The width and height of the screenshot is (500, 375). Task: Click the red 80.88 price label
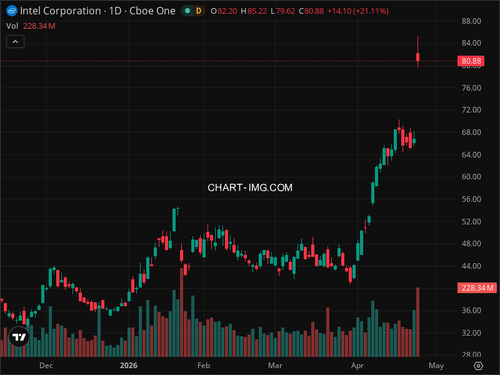pyautogui.click(x=471, y=61)
